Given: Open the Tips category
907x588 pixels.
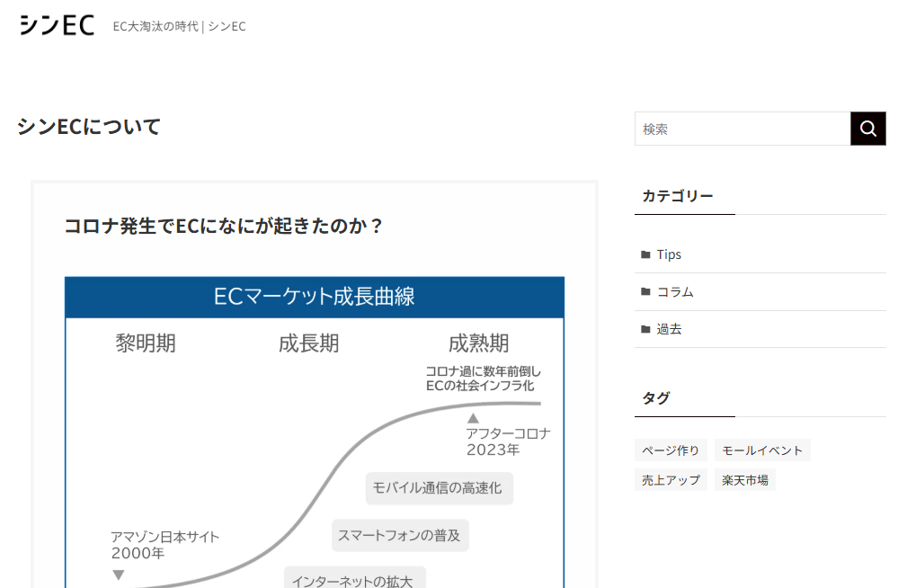Looking at the screenshot, I should tap(670, 254).
